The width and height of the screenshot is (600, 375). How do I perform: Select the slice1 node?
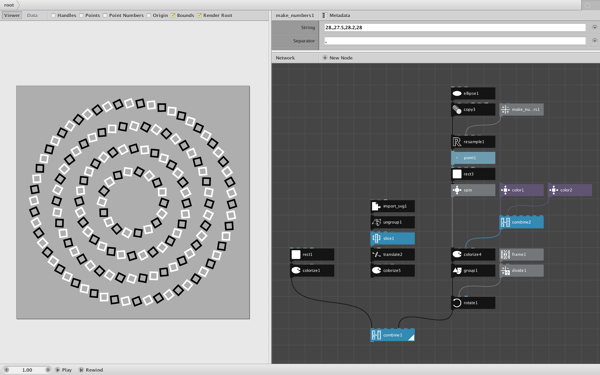392,238
